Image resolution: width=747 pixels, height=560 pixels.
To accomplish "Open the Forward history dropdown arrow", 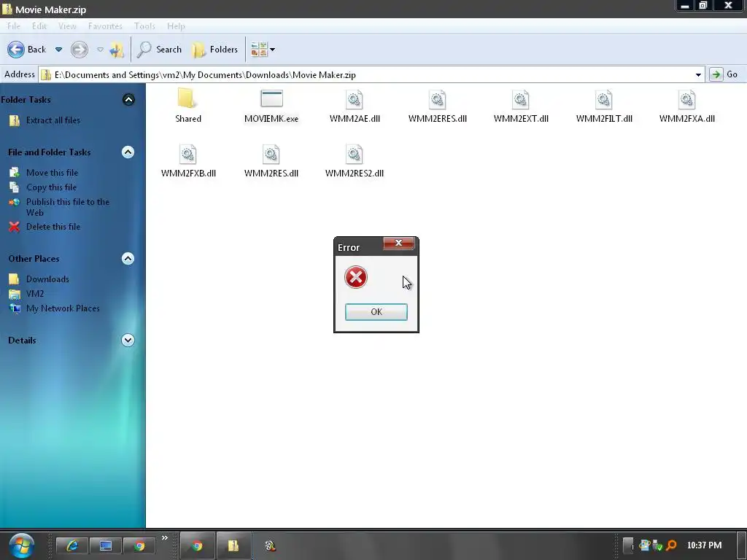I will coord(100,50).
